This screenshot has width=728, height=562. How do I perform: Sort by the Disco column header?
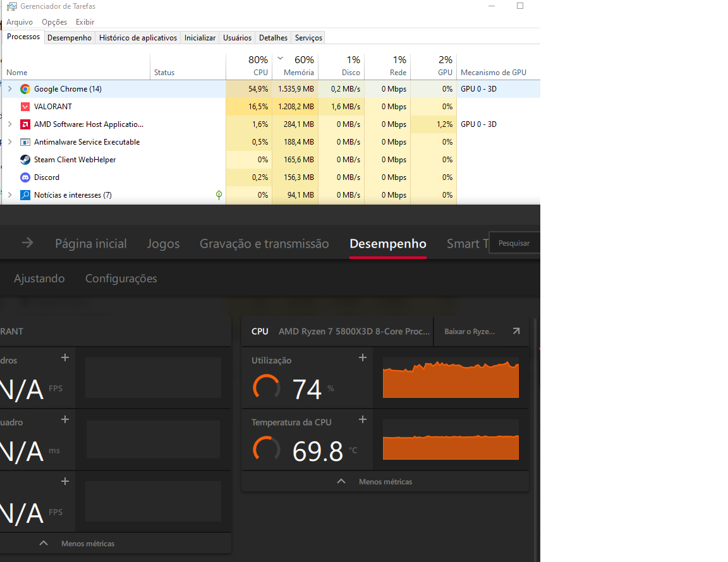341,67
